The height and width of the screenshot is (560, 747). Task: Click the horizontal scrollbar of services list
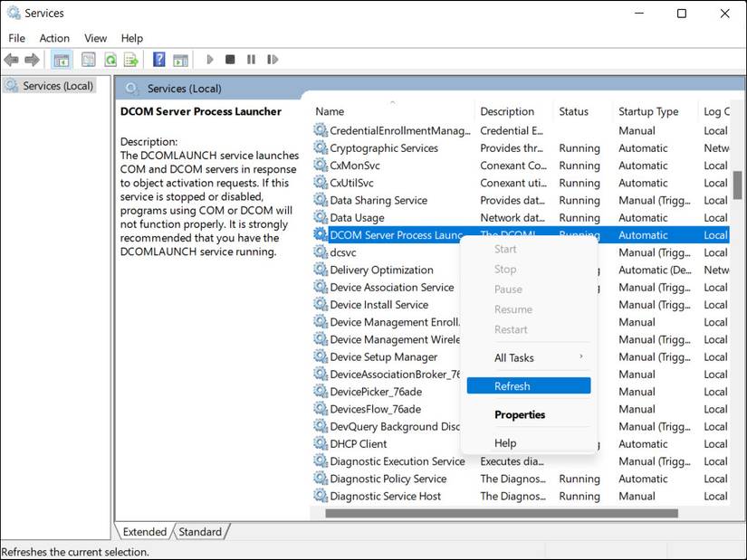[x=501, y=514]
